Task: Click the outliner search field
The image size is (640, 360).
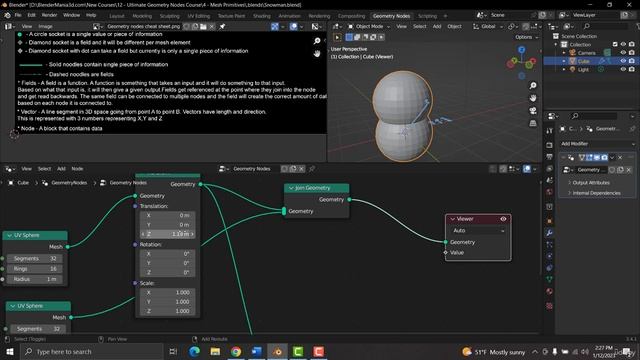Action: click(x=605, y=27)
